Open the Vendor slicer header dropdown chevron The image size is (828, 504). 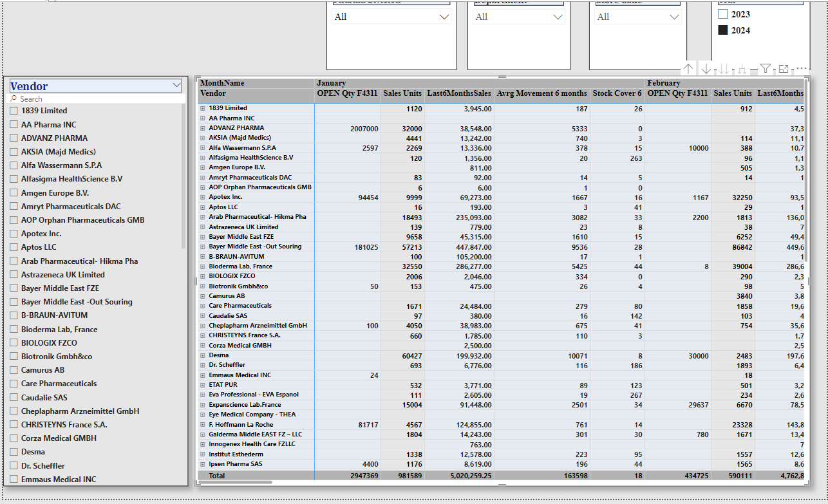coord(177,85)
